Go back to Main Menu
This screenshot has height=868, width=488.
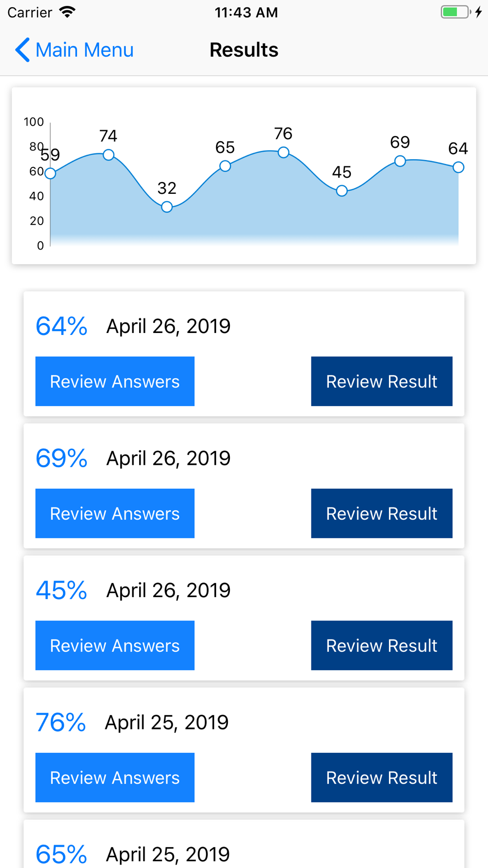click(x=84, y=50)
